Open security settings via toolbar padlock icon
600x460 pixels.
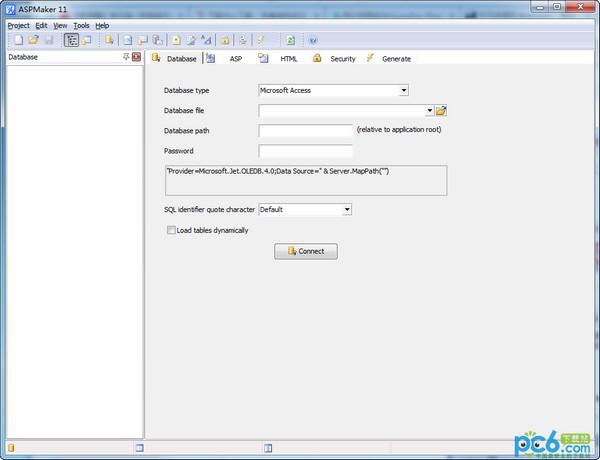(x=225, y=40)
